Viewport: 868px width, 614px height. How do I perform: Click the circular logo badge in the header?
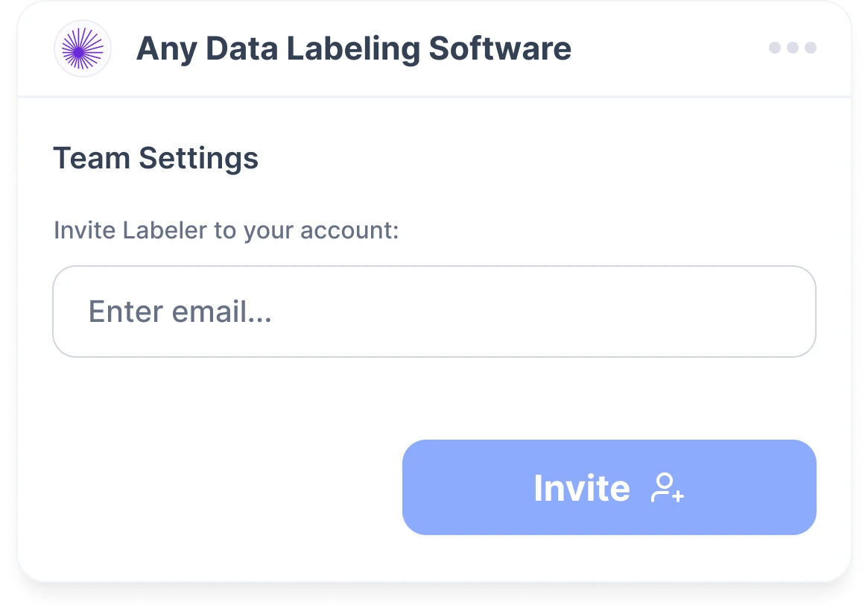83,48
